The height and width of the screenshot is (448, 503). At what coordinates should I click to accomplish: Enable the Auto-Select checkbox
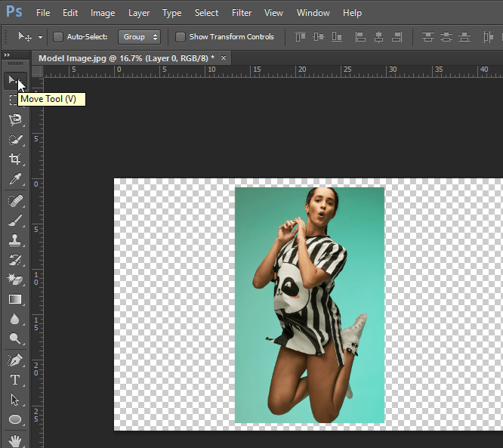pos(58,37)
